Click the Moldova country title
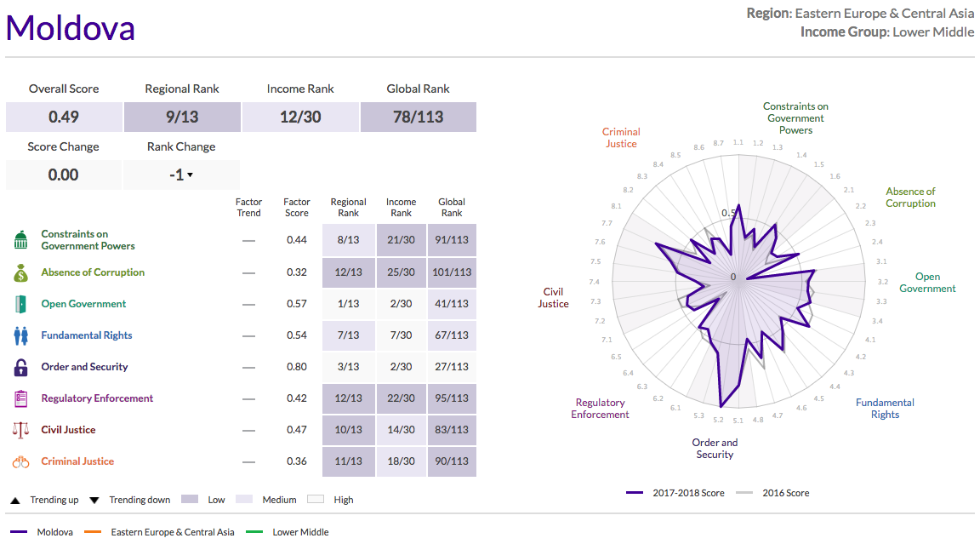980x544 pixels. tap(71, 28)
